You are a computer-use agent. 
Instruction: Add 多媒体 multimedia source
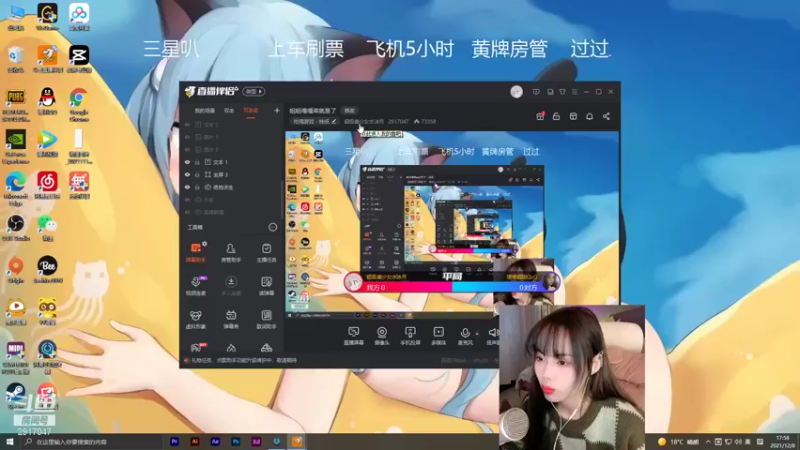(438, 336)
